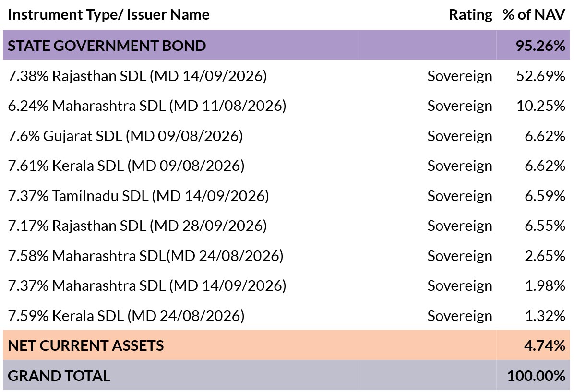Select the STATE GOVERNMENT BOND section row

tap(107, 46)
